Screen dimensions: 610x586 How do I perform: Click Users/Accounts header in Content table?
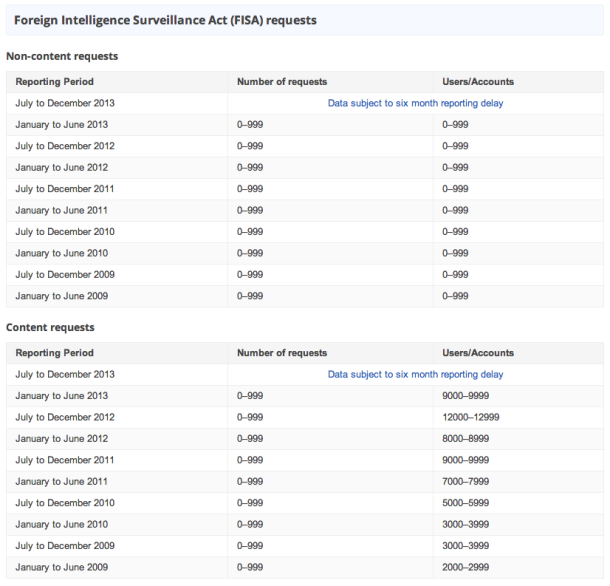point(478,353)
